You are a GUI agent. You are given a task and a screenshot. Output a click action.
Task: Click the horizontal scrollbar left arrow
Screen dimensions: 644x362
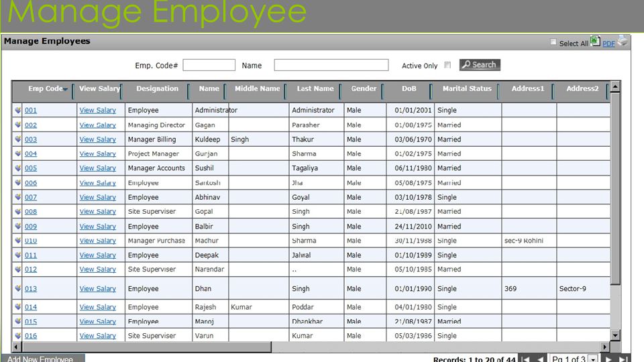16,347
